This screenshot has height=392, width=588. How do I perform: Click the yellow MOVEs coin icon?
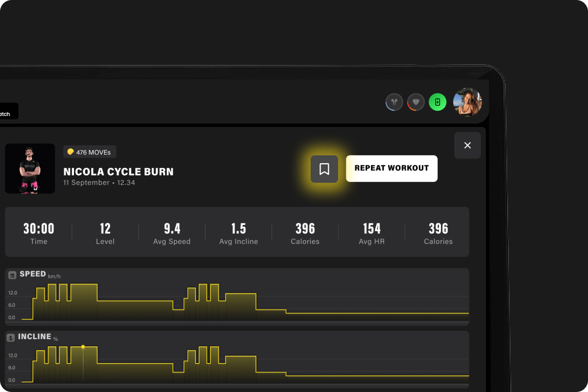(71, 152)
